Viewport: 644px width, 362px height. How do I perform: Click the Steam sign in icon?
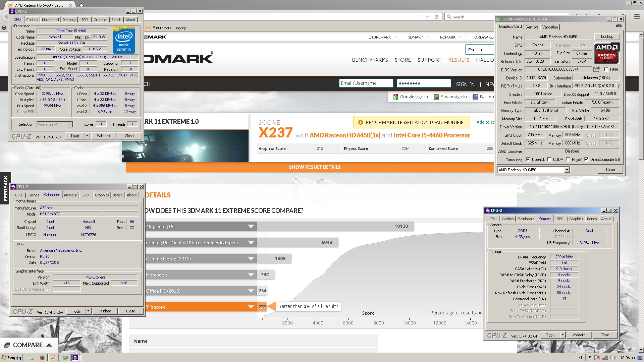(436, 97)
